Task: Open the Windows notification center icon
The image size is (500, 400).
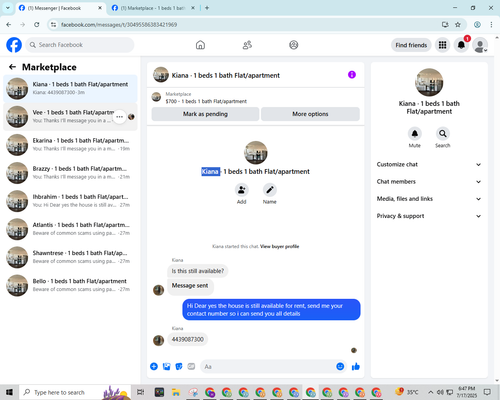Action: point(487,392)
